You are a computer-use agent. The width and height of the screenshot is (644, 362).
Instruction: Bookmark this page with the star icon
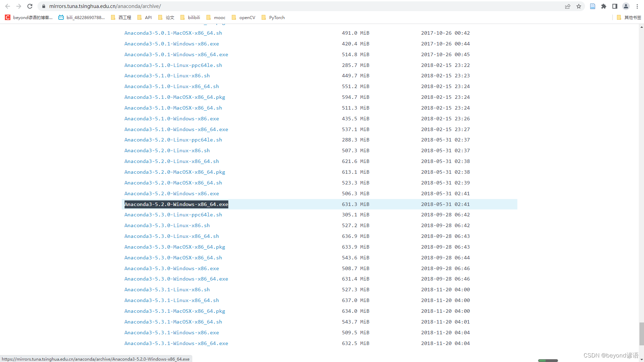(579, 6)
